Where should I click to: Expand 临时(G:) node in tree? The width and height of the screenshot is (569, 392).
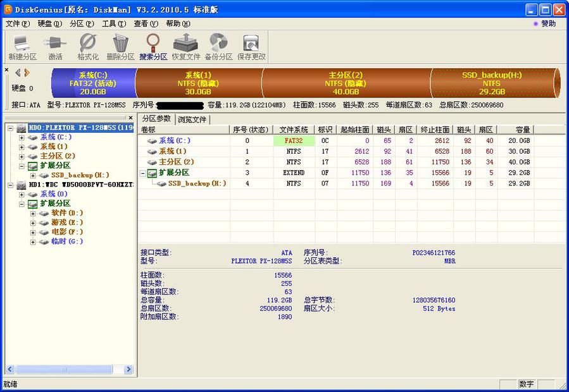coord(33,242)
